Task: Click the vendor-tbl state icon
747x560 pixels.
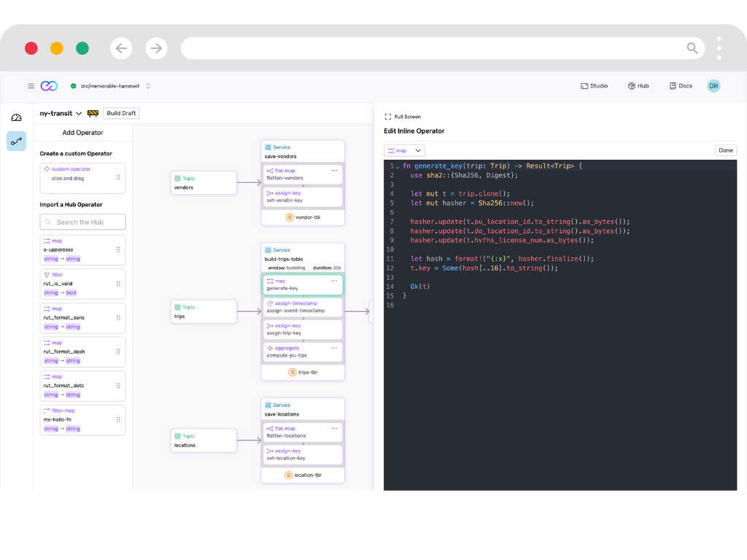Action: point(290,217)
